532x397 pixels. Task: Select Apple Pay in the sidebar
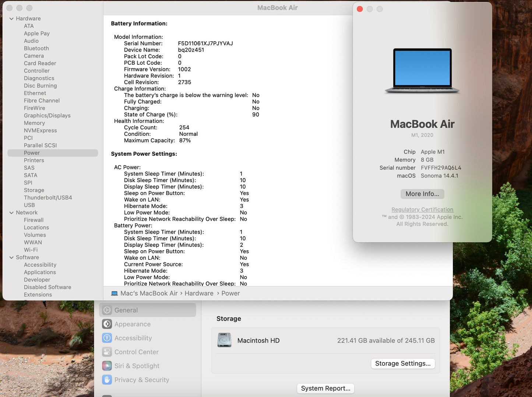tap(37, 33)
